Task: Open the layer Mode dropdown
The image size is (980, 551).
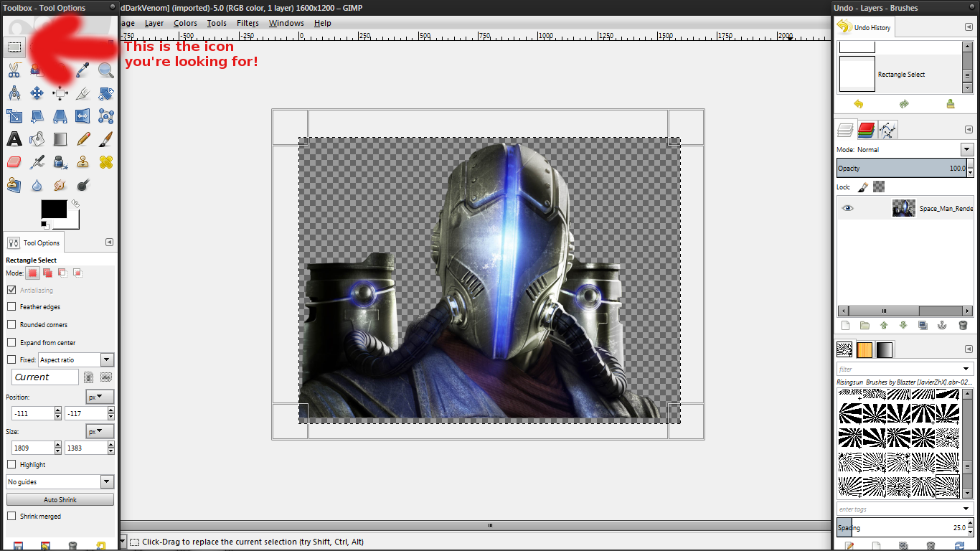Action: tap(966, 149)
